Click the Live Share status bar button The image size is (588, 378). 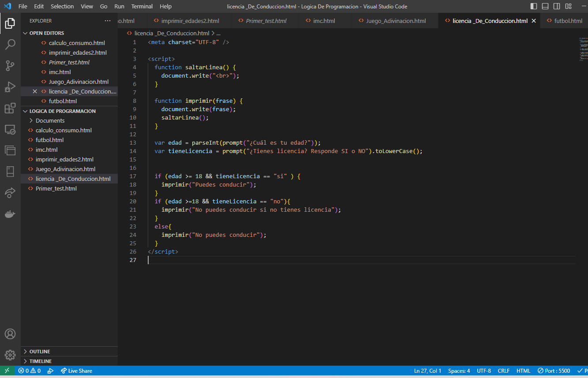(x=76, y=371)
